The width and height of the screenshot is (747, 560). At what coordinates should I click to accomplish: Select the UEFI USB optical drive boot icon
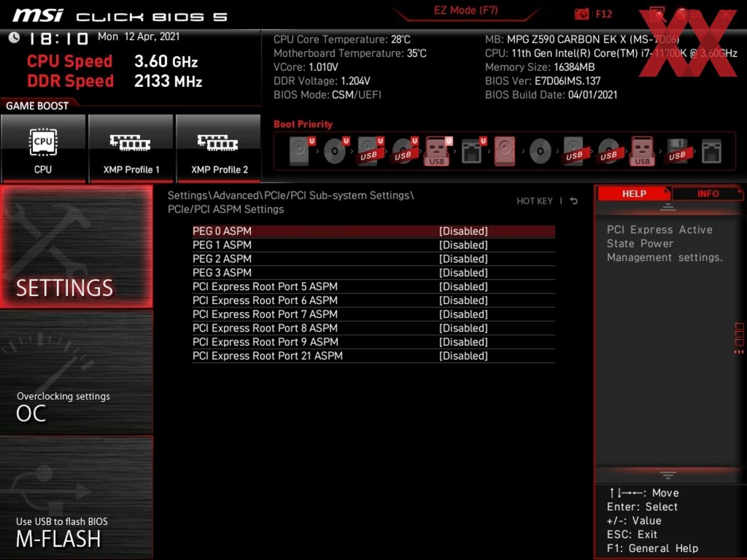coord(404,151)
